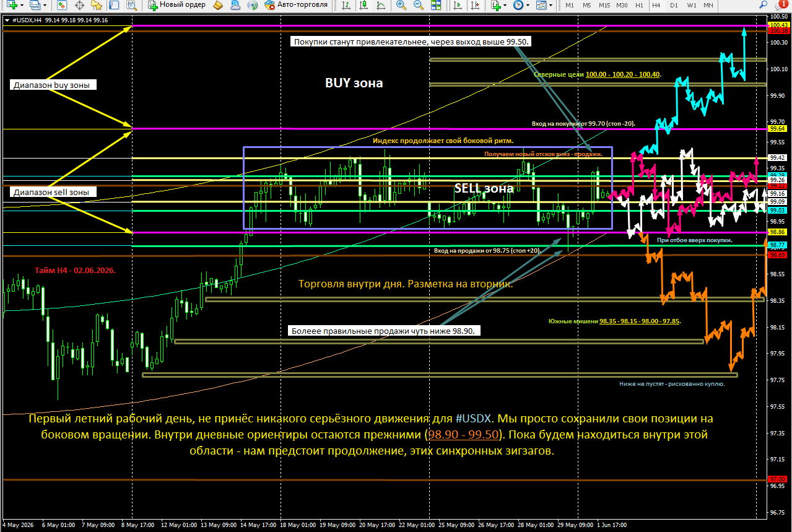Viewport: 792px width, 532px height.
Task: Toggle chart auto scroll icon
Action: [x=458, y=5]
